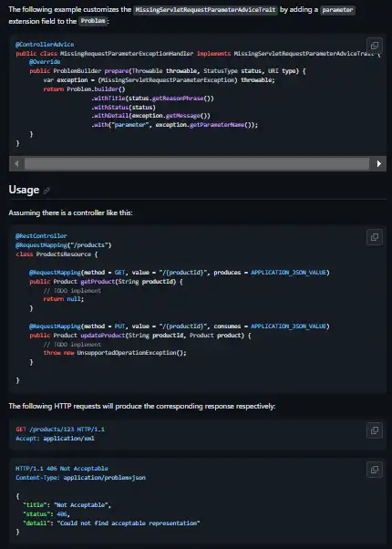The width and height of the screenshot is (392, 549).
Task: Click the TODO comment inside updateProduct
Action: (72, 345)
